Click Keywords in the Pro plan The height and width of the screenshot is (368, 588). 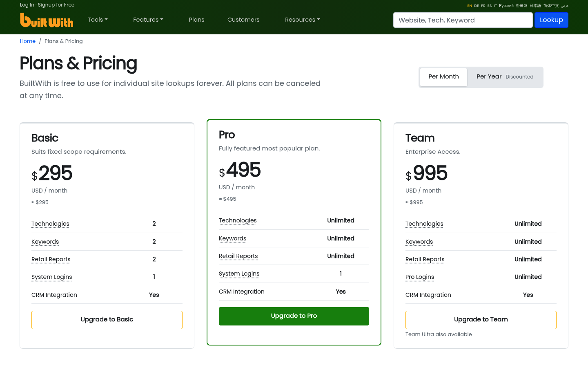(232, 238)
